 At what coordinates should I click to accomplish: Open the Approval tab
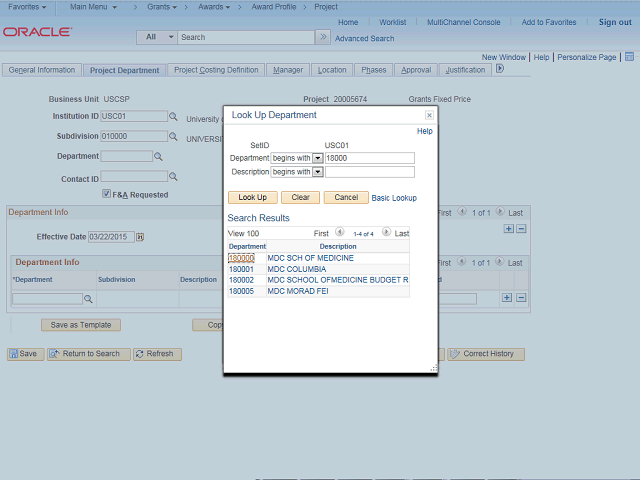click(x=416, y=70)
